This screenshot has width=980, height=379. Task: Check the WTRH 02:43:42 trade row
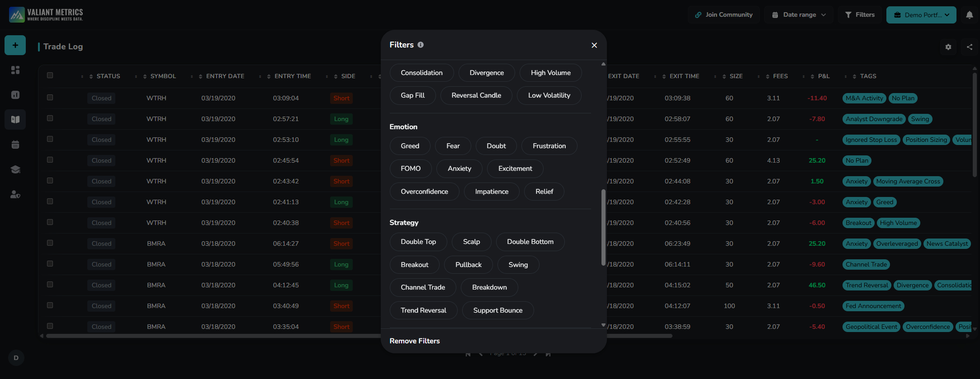pos(50,181)
